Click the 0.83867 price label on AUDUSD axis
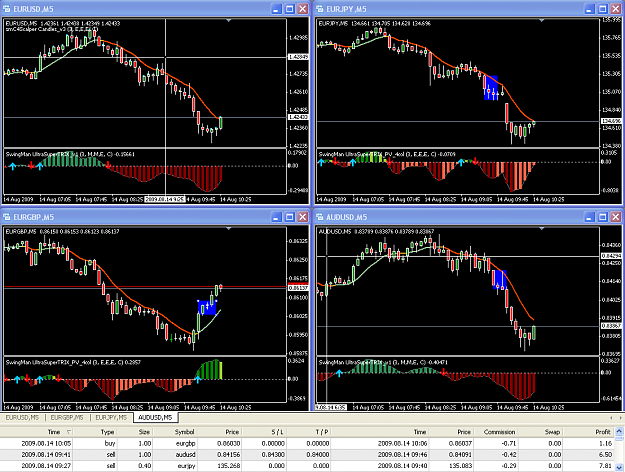 (x=611, y=326)
